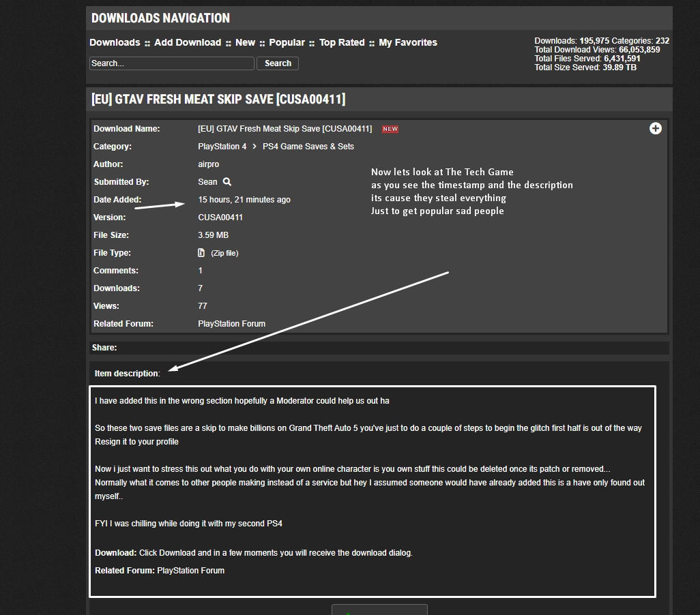The width and height of the screenshot is (700, 615).
Task: Navigate to the PlayStation 4 category
Action: [222, 146]
